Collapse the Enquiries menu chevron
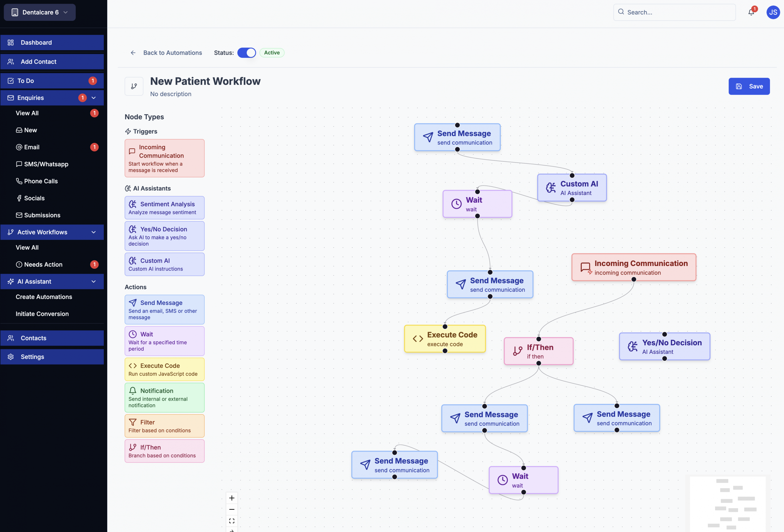 94,98
